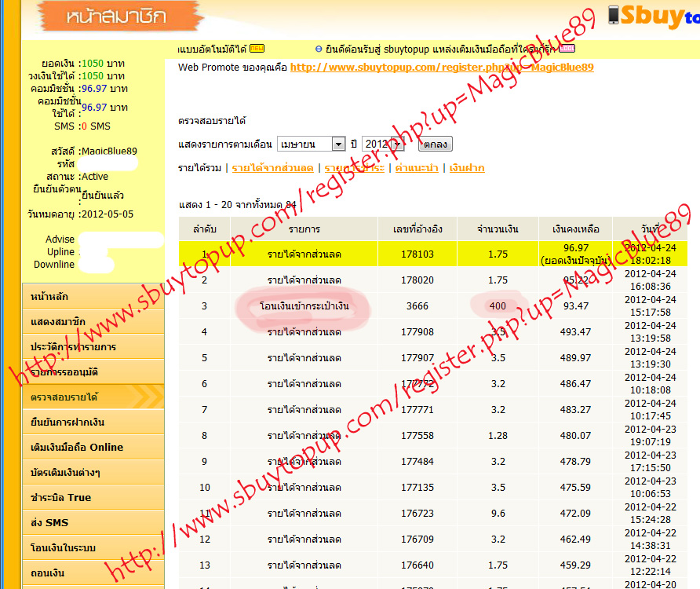Open บัตรเติมเงินต่างๆ menu item
The width and height of the screenshot is (700, 589).
click(93, 472)
